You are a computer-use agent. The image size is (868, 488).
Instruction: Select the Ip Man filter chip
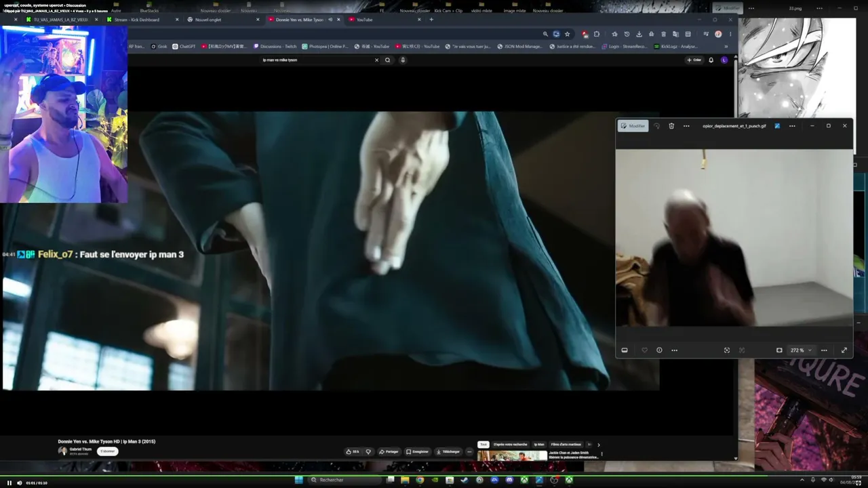539,445
